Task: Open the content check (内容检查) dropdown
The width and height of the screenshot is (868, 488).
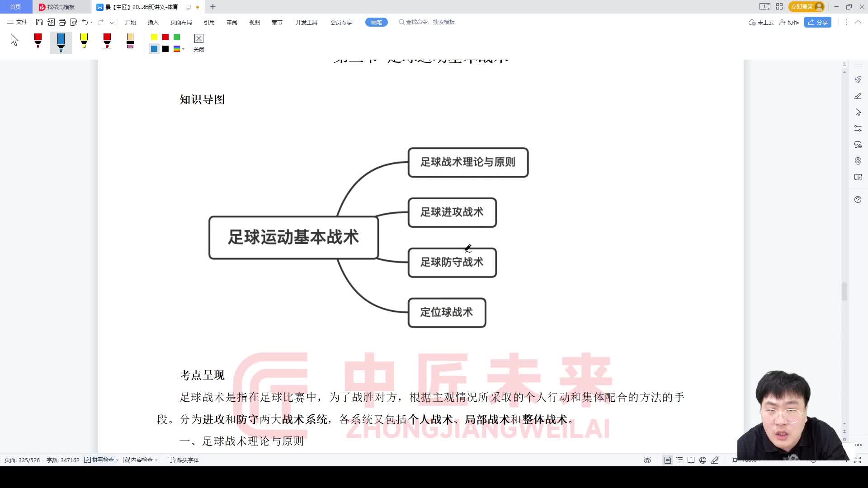Action: 157,460
